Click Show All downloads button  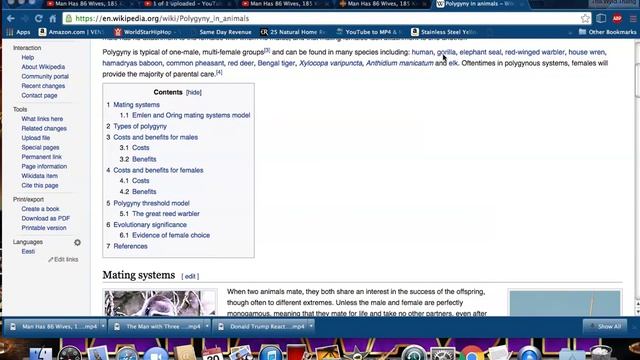tap(605, 327)
